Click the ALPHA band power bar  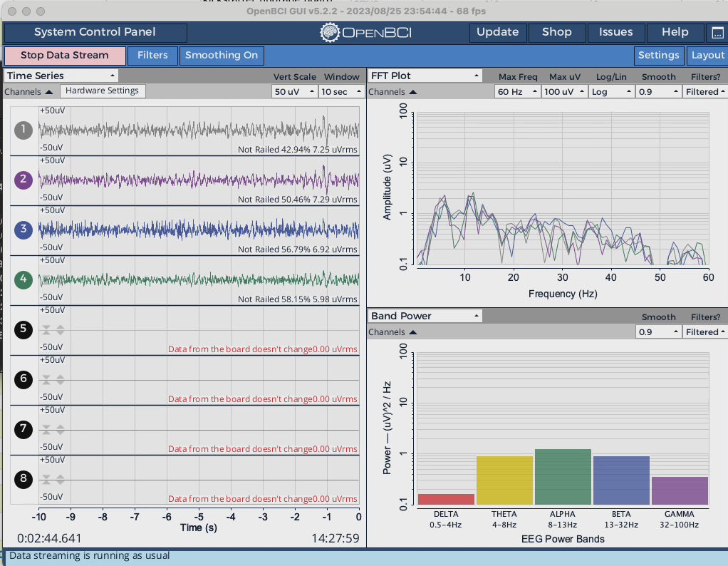563,477
